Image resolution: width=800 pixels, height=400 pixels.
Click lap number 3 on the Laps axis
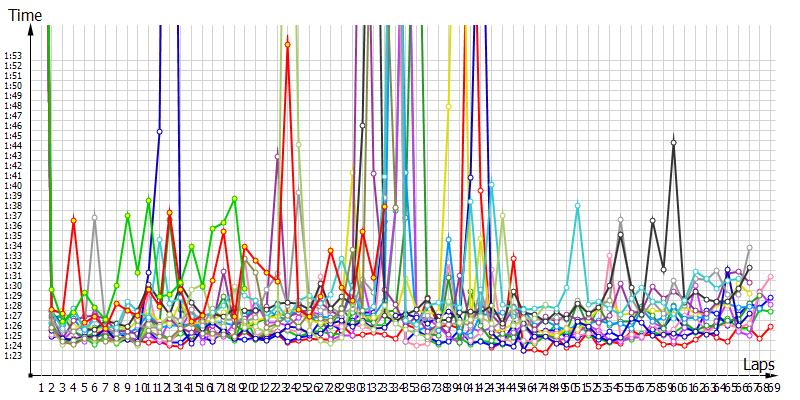point(63,388)
